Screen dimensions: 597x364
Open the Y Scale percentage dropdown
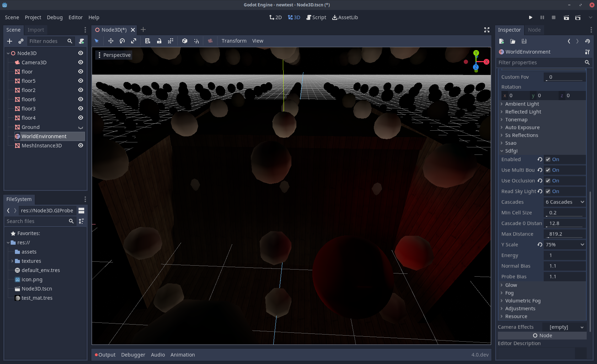click(565, 244)
